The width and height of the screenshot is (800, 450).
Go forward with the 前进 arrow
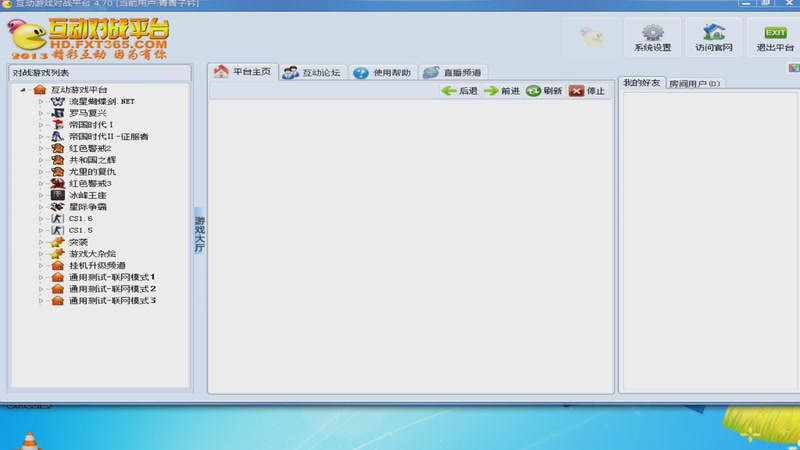pos(502,91)
